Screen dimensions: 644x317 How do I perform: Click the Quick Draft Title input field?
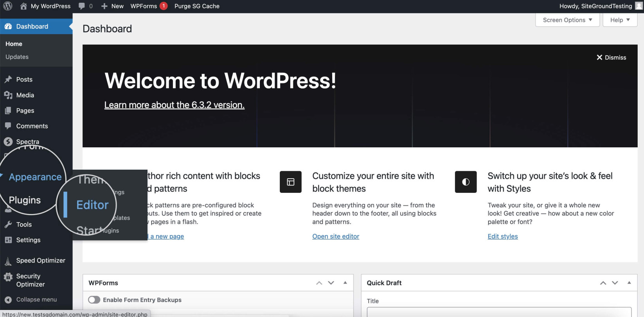(x=499, y=312)
